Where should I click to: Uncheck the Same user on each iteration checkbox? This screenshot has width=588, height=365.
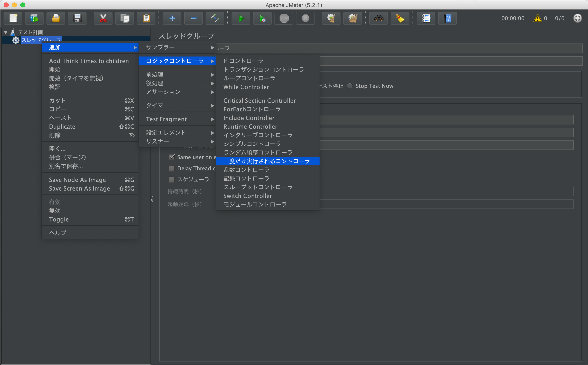coord(172,157)
